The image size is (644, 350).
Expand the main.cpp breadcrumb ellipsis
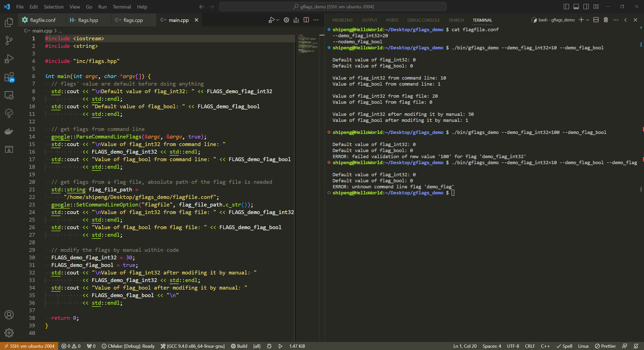coord(60,31)
